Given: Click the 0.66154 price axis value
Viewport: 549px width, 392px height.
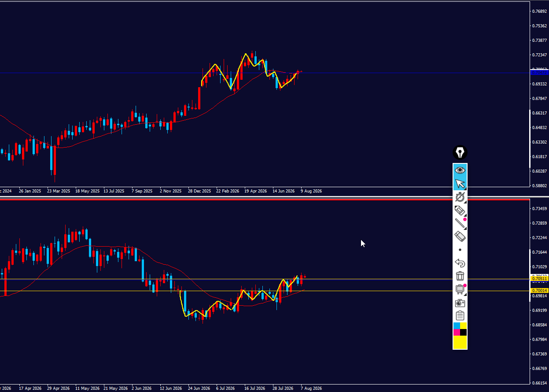Looking at the screenshot, I should [x=539, y=383].
